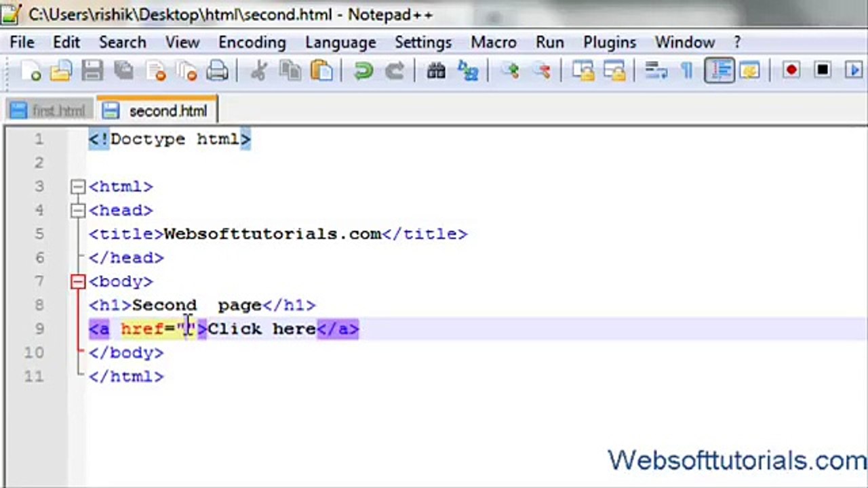The image size is (868, 488).
Task: Click line number 11 in margin
Action: 34,376
